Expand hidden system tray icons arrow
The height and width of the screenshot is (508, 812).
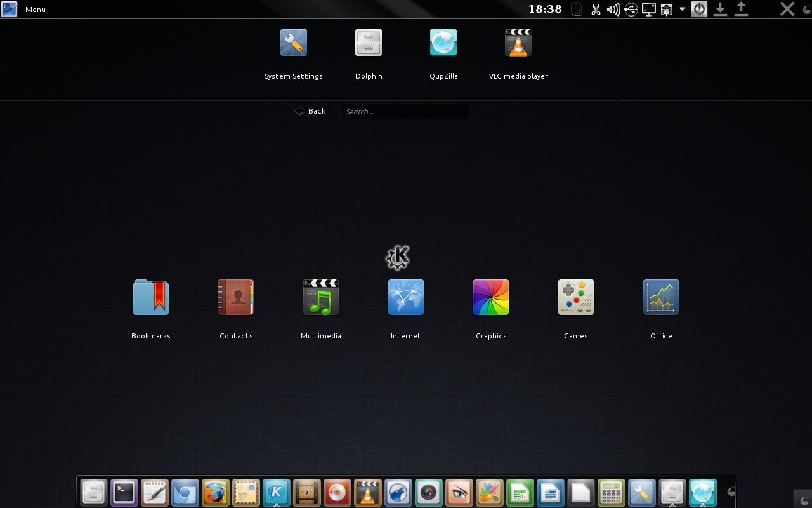click(x=683, y=9)
